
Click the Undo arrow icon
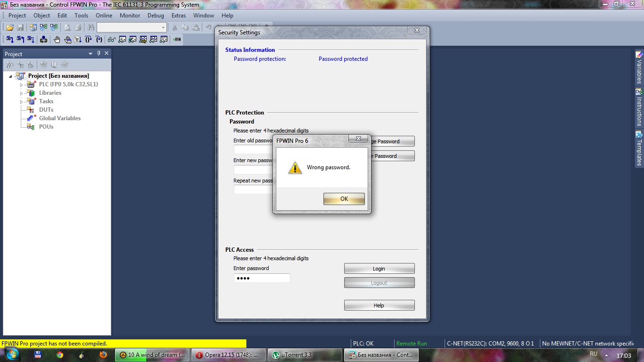pyautogui.click(x=208, y=28)
